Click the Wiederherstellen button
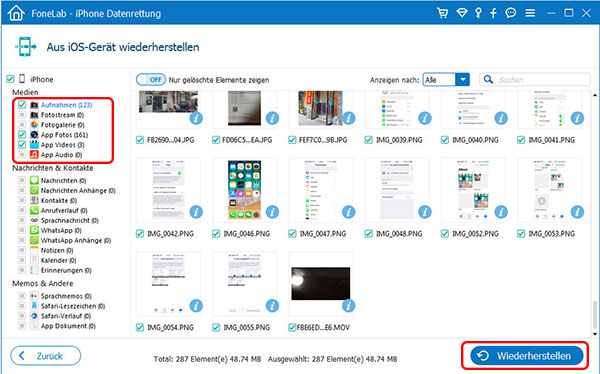 coord(527,356)
